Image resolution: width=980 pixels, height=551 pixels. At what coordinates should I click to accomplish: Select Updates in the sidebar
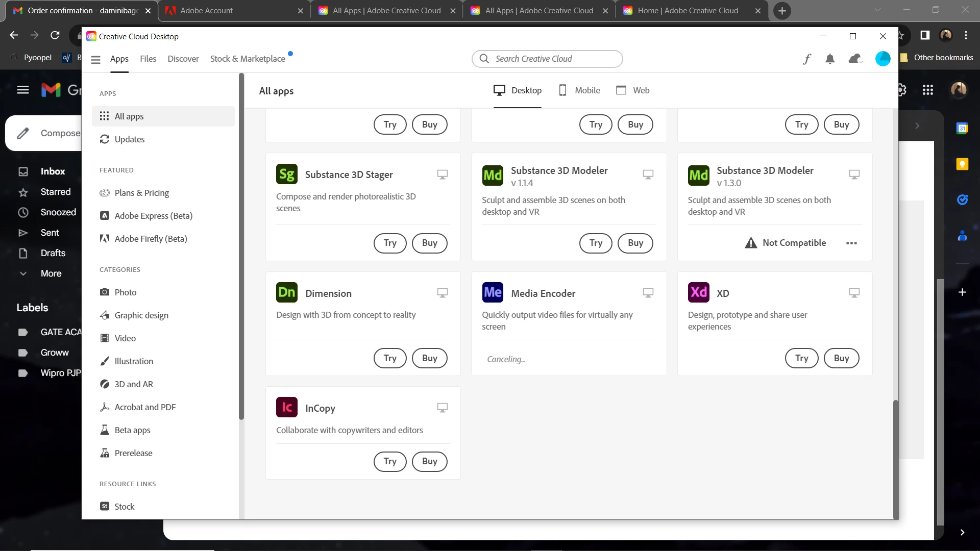pyautogui.click(x=129, y=139)
